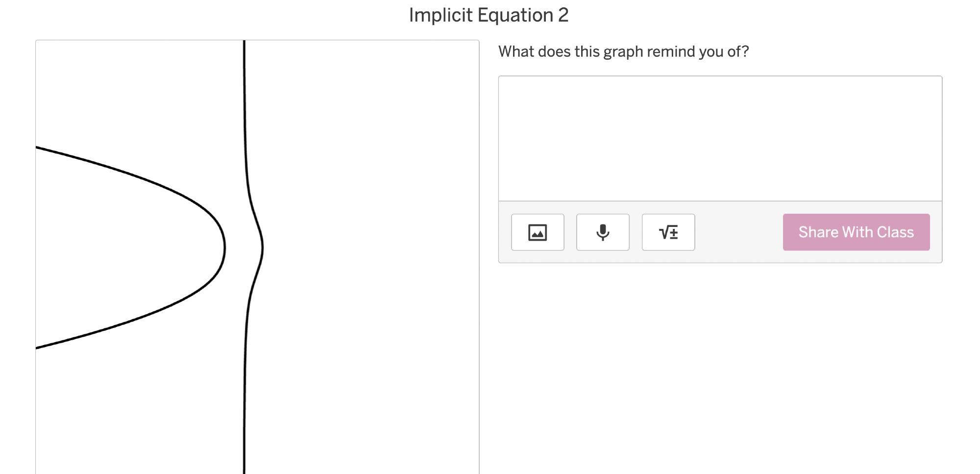The image size is (980, 474).
Task: Click inside the region enclosed by the left curve
Action: (122, 248)
